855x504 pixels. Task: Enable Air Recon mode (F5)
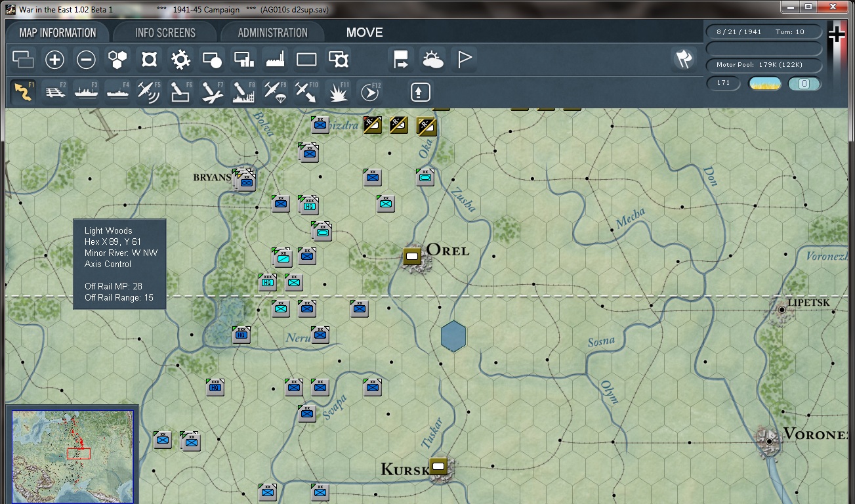tap(149, 92)
